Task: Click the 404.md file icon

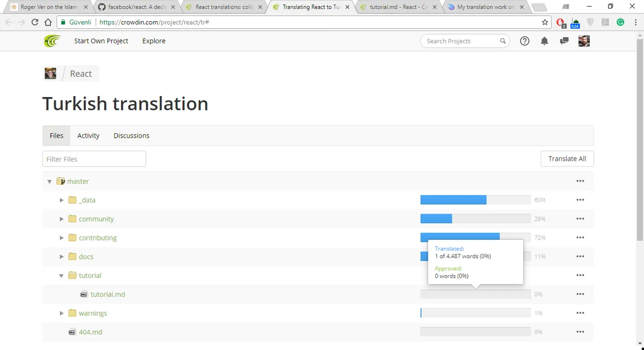Action: pos(72,332)
